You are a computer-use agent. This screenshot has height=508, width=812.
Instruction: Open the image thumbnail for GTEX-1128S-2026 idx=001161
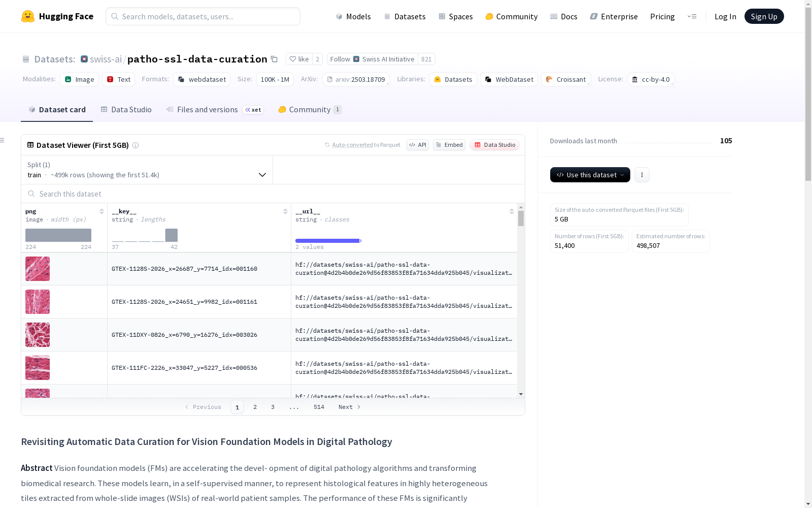tap(38, 302)
